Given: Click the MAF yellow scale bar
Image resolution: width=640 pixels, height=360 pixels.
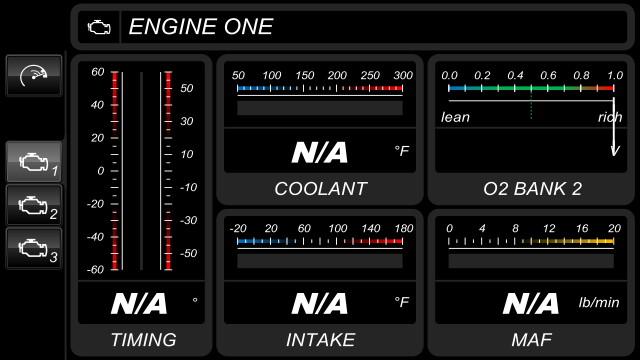Looking at the screenshot, I should [x=531, y=241].
